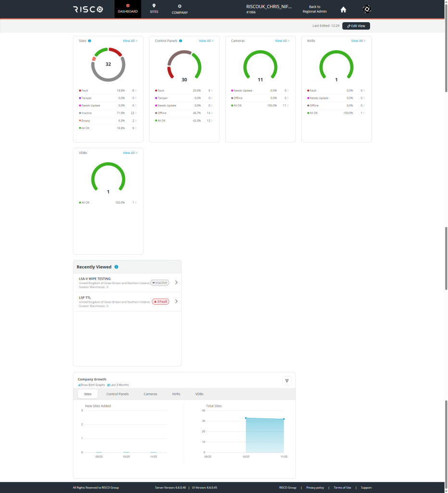
Task: Open the filter icon in Company Growth panel
Action: coord(287,380)
